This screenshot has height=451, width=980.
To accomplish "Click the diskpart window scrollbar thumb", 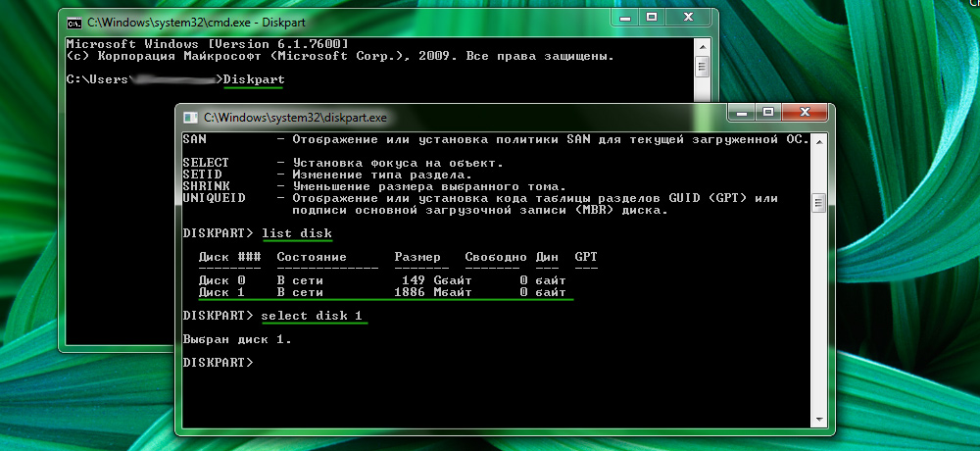I will point(818,202).
